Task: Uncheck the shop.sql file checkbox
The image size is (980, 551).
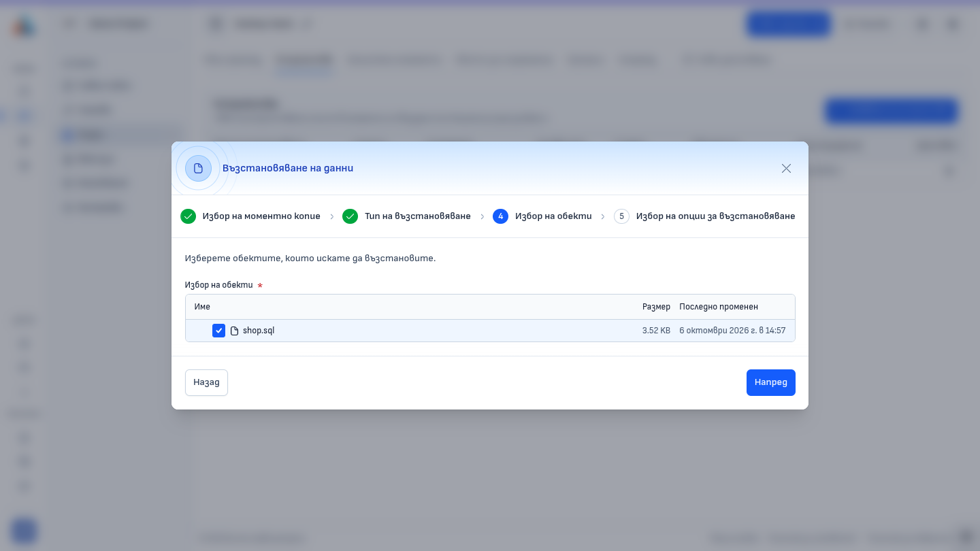Action: [218, 331]
